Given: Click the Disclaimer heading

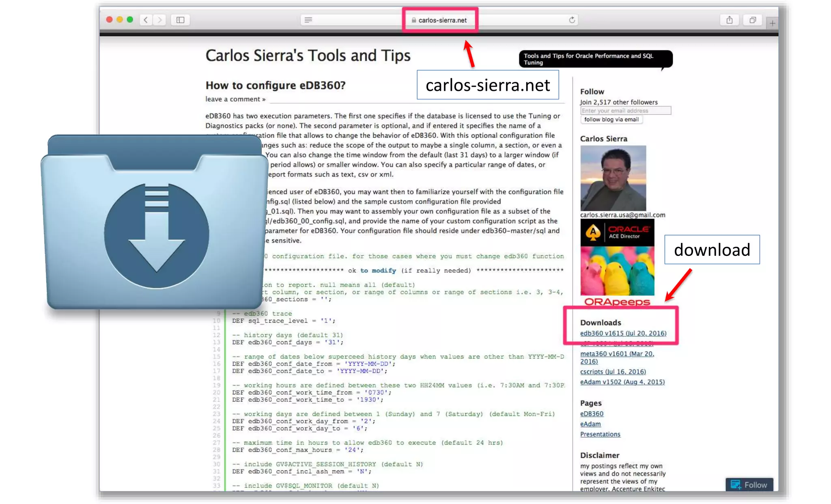Looking at the screenshot, I should click(x=600, y=455).
